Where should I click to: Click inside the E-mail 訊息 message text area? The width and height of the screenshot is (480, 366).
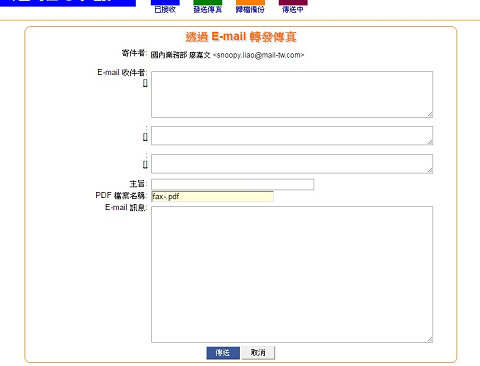[292, 274]
